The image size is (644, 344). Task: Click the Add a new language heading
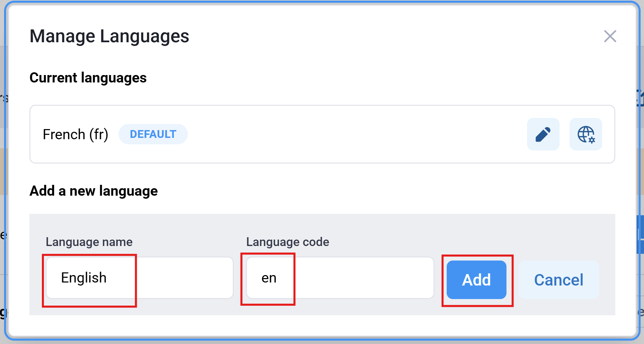coord(94,191)
